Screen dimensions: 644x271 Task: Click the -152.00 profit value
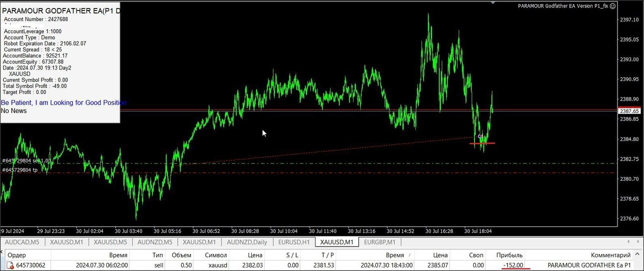(513, 265)
